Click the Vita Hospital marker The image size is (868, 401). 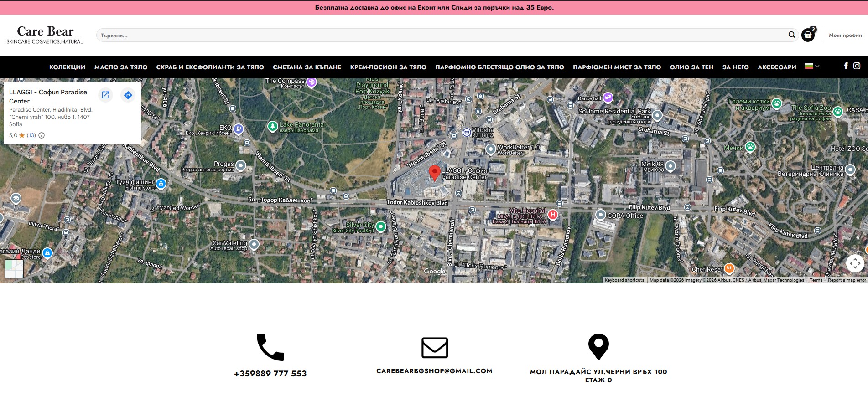point(552,215)
